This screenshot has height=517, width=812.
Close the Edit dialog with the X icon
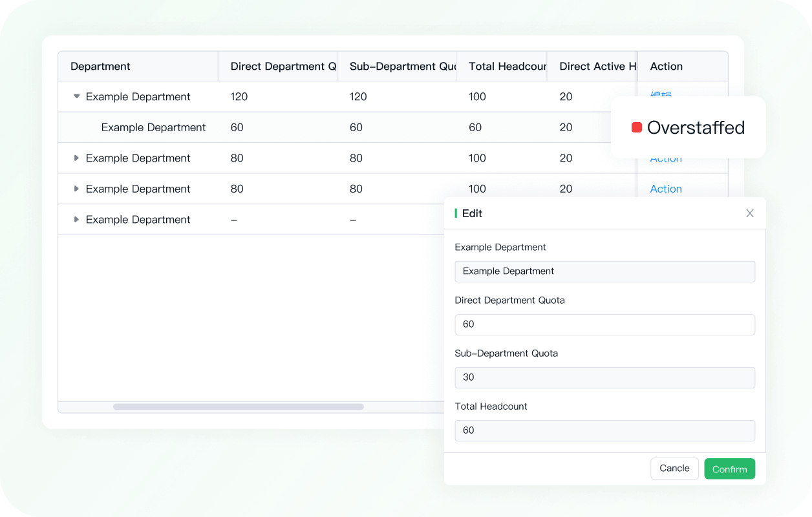pos(749,213)
